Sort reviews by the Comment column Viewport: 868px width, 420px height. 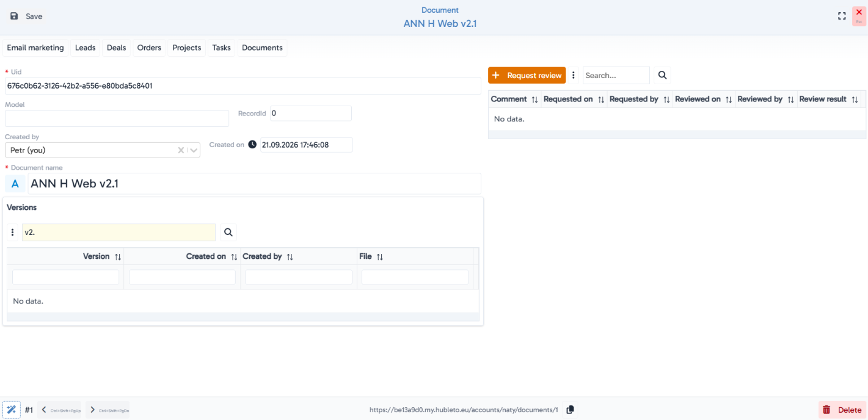[x=534, y=100]
